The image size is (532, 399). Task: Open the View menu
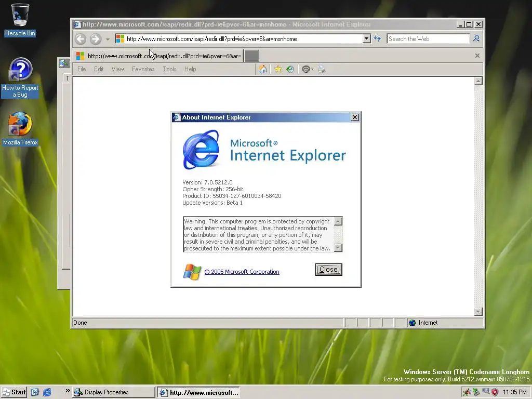coord(118,69)
